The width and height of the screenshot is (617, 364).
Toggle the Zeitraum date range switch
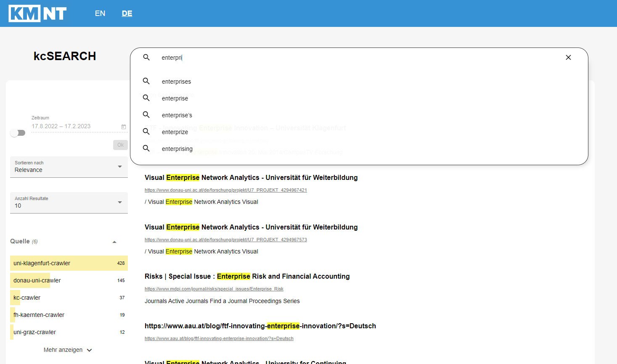tap(18, 133)
